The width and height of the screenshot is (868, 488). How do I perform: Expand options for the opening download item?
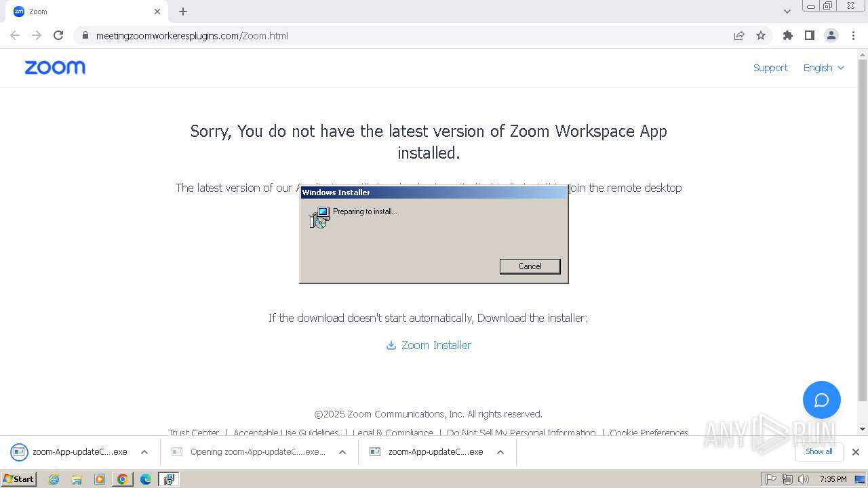coord(342,452)
